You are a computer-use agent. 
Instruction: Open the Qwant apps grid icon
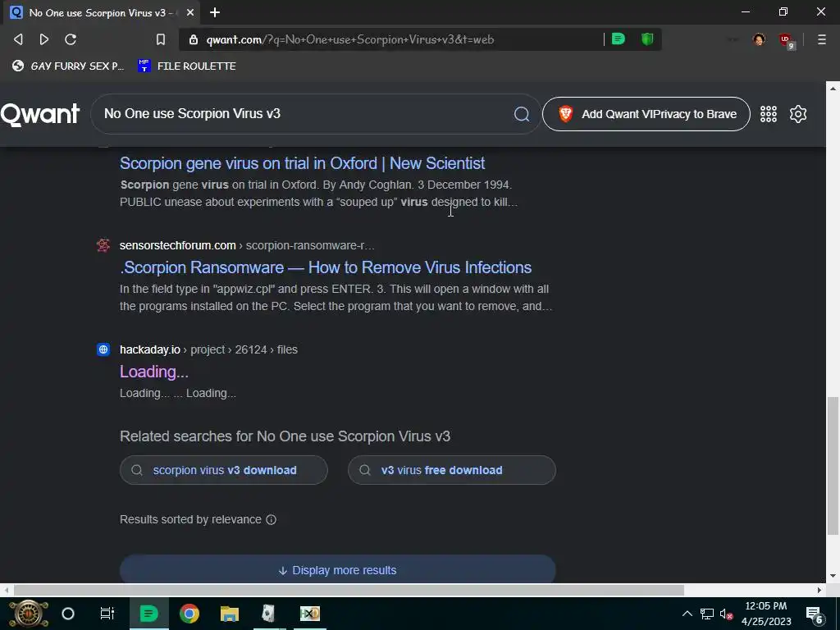(768, 114)
